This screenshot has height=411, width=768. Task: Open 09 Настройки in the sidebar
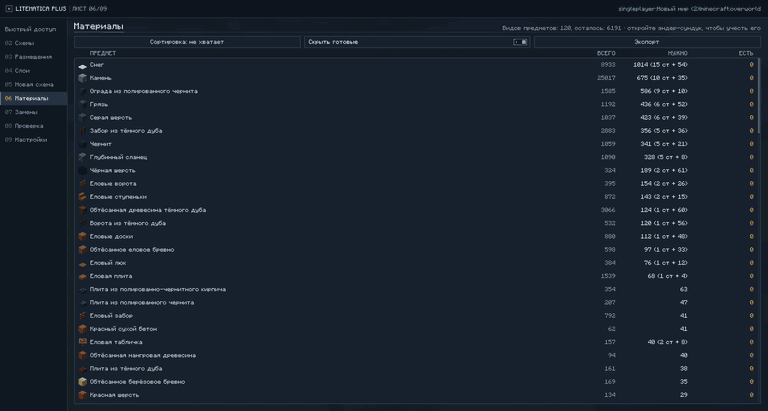pos(33,140)
